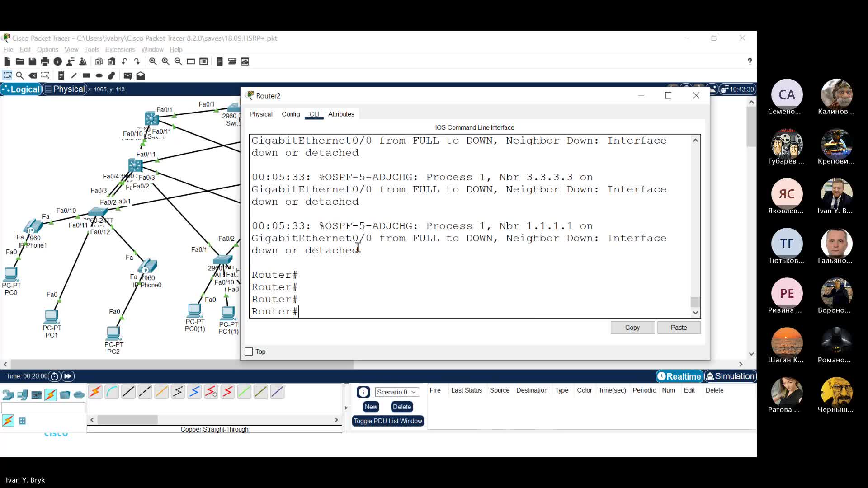This screenshot has width=868, height=488.
Task: Select the Inspect magnifier tool
Action: coord(20,75)
